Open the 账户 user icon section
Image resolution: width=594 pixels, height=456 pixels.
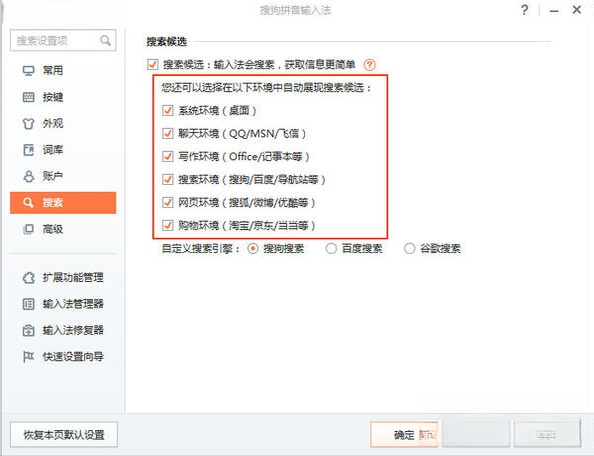(28, 176)
